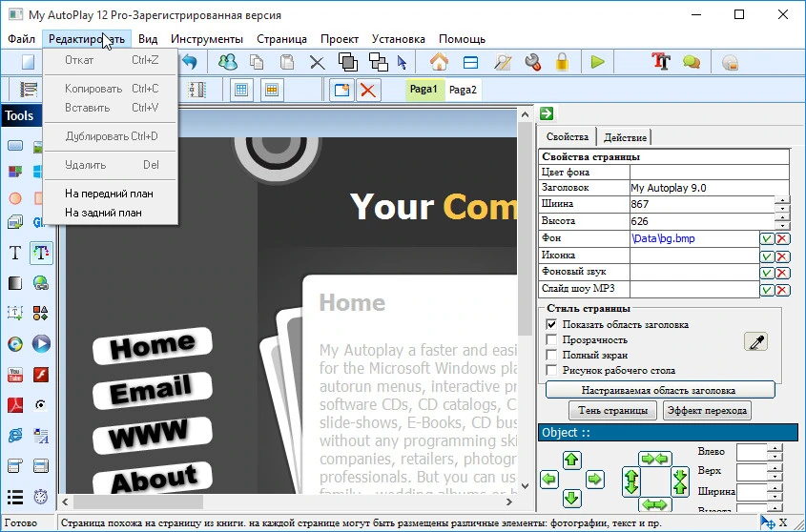This screenshot has width=806, height=532.
Task: Click the Эффект перехода button
Action: coord(707,411)
